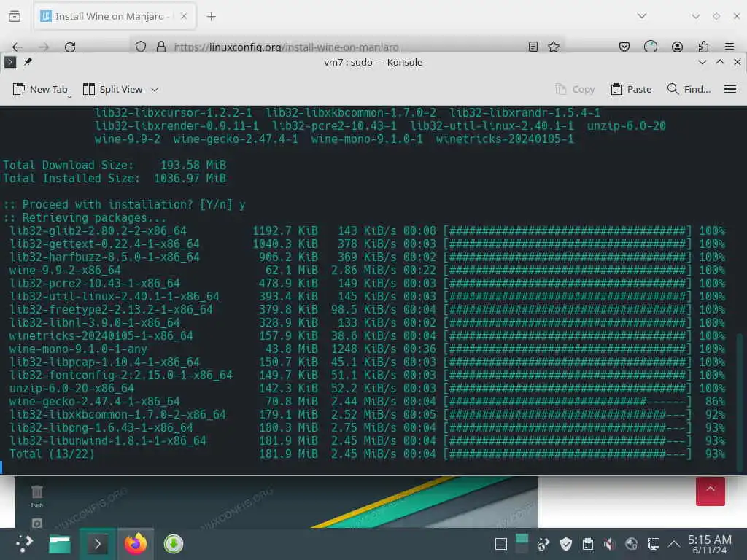Open a new Firefox tab with plus

coord(211,17)
